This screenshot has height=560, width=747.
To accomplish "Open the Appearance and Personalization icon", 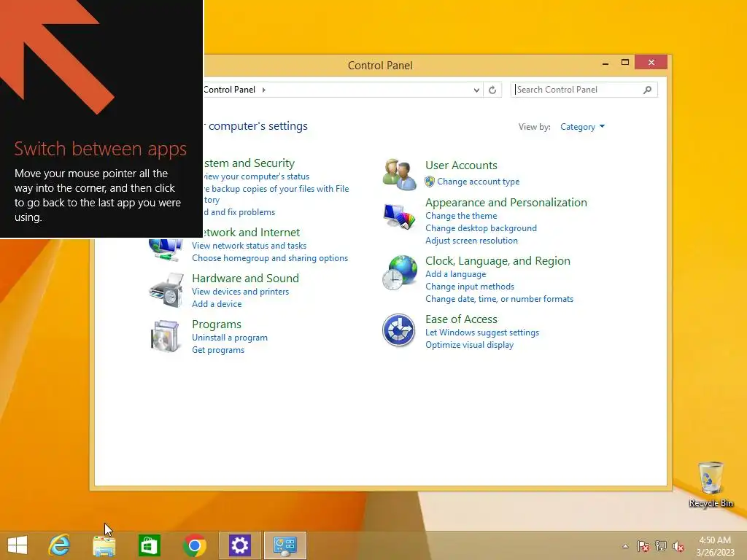I will click(x=399, y=217).
